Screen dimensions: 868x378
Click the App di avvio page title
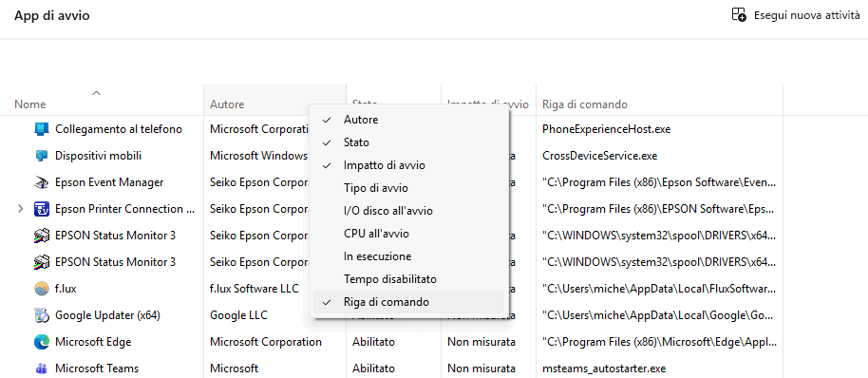pos(52,15)
